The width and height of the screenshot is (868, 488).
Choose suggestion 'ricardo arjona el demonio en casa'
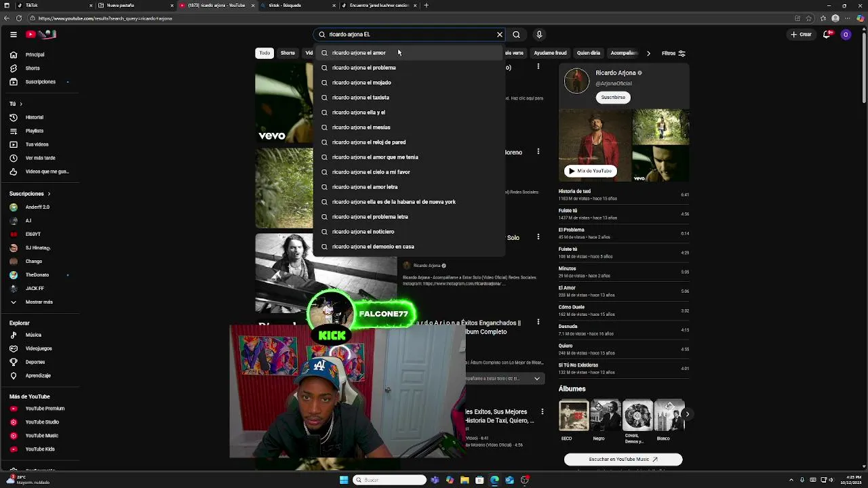pyautogui.click(x=410, y=247)
